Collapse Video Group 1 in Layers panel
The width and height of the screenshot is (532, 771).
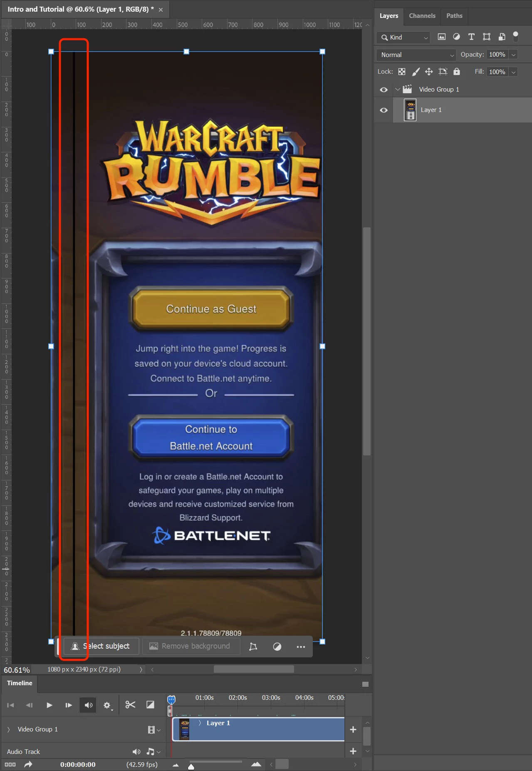(x=398, y=89)
